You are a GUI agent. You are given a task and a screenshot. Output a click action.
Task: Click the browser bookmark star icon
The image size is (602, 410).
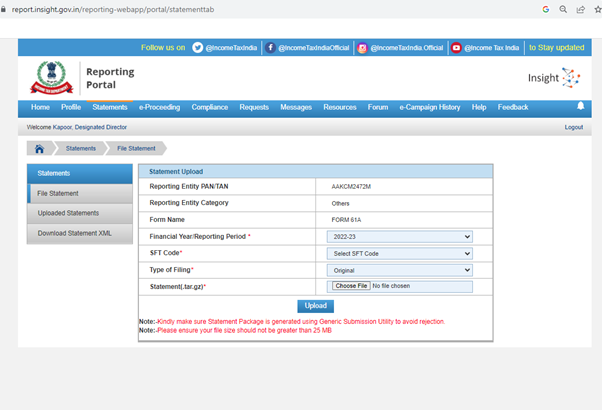click(597, 9)
